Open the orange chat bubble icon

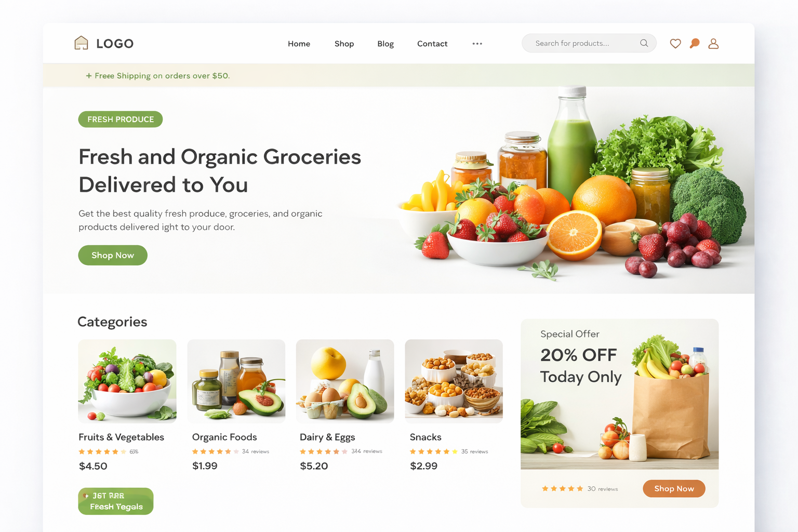click(695, 44)
